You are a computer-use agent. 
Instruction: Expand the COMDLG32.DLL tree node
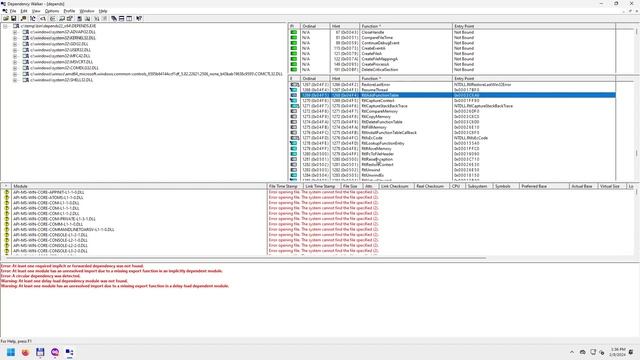[15, 68]
